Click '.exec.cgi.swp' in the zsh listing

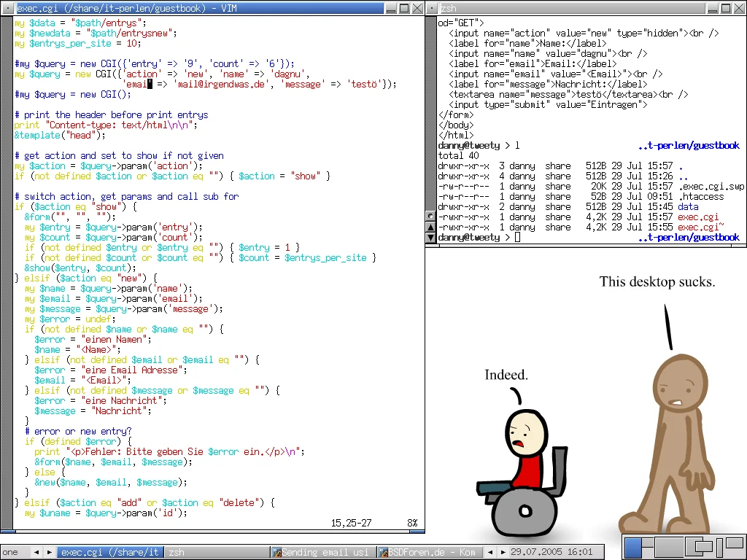pyautogui.click(x=711, y=186)
